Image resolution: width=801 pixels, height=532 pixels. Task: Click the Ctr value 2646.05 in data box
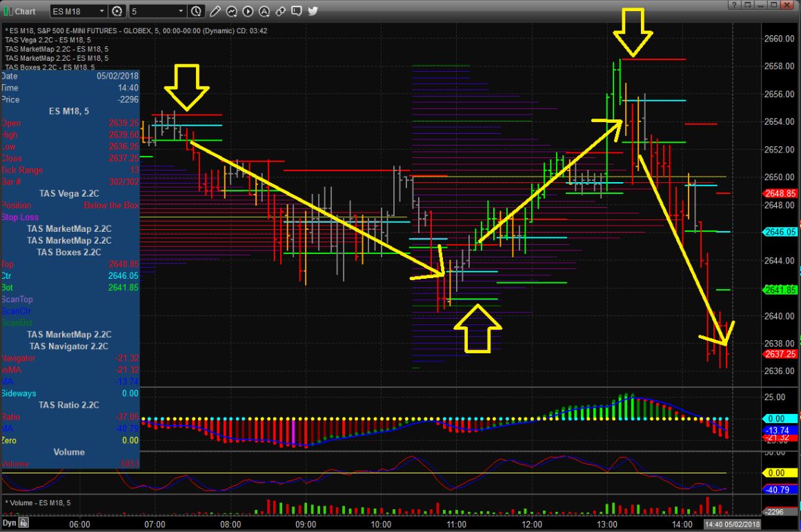pos(123,275)
